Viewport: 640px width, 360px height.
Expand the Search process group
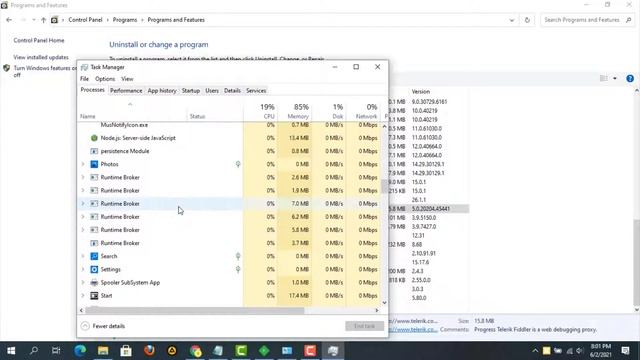83,256
